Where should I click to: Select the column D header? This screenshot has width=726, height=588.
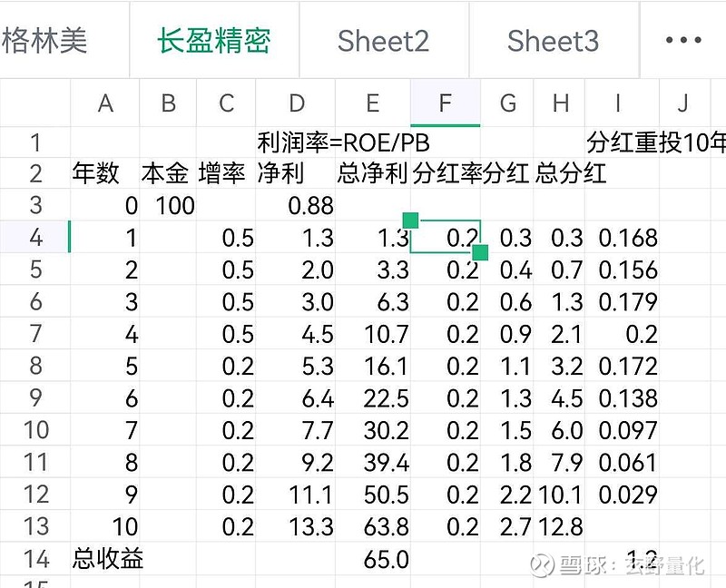tap(297, 103)
